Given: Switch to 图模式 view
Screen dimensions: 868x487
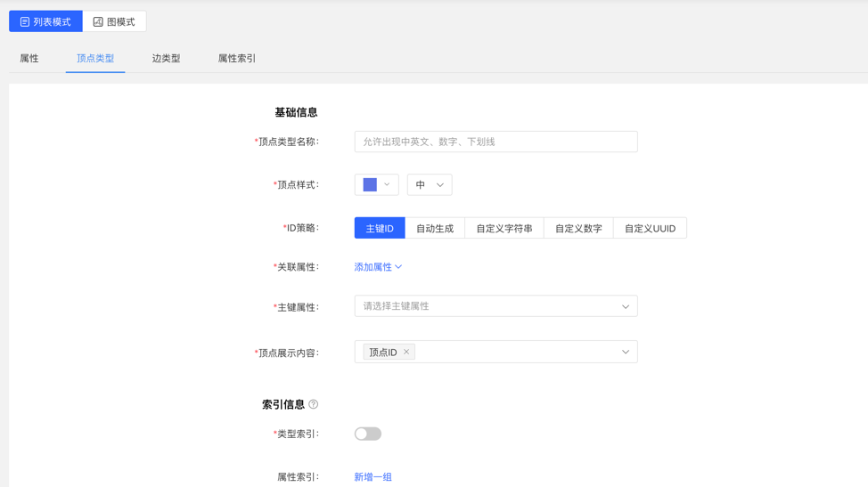Looking at the screenshot, I should [114, 21].
